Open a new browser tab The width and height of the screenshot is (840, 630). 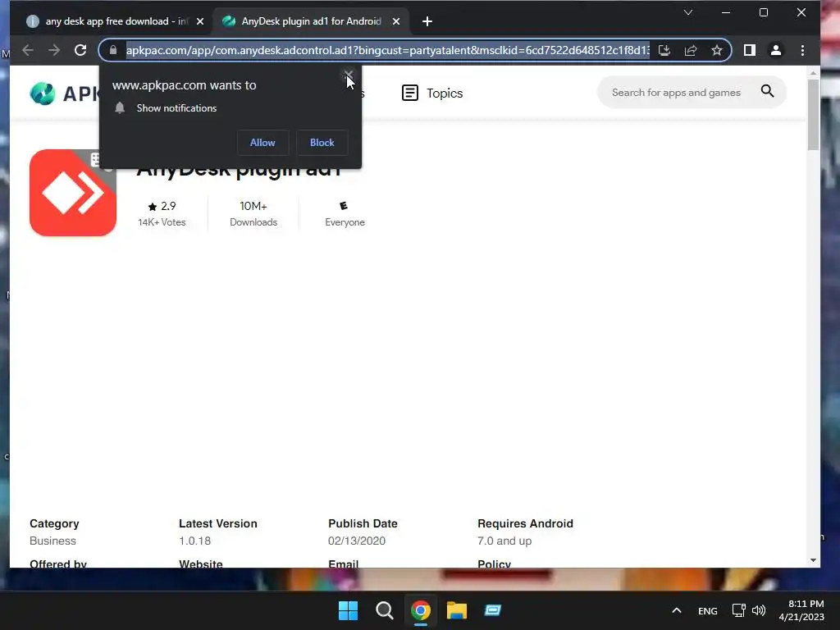tap(427, 21)
